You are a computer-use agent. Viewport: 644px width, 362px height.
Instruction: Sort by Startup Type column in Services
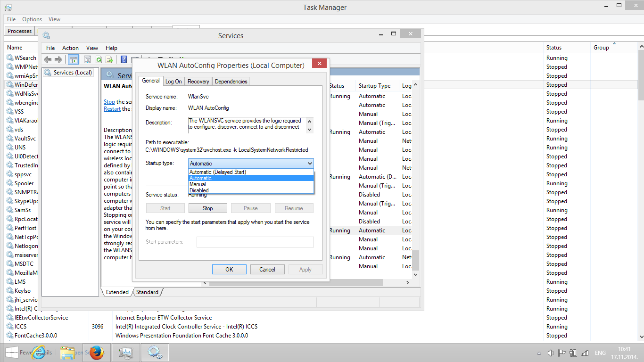(374, 86)
